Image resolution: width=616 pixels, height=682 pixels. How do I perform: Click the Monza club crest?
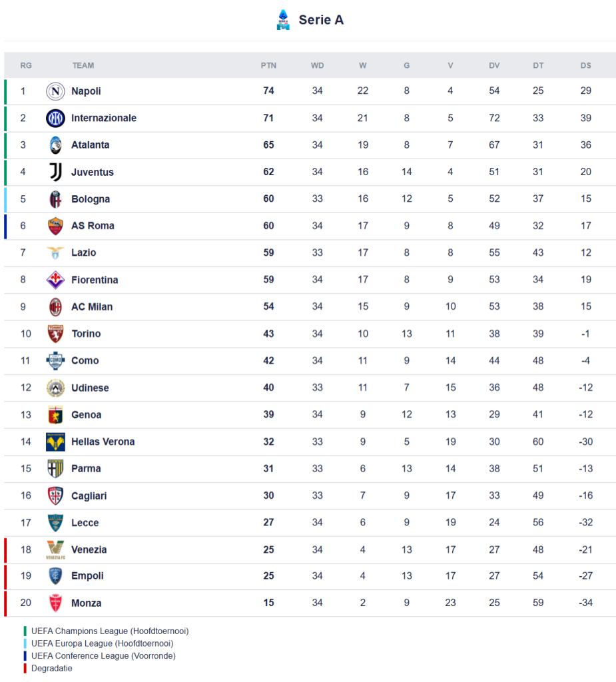click(x=55, y=603)
